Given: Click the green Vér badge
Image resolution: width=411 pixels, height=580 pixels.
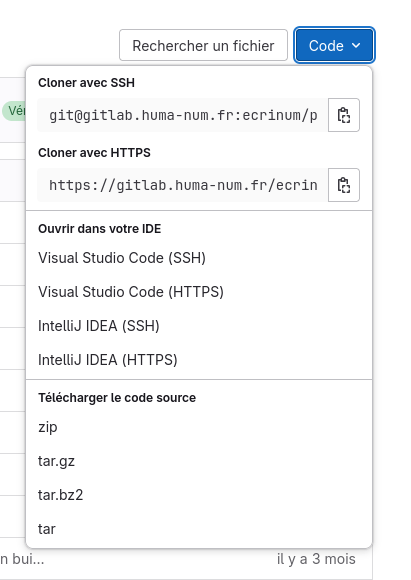Looking at the screenshot, I should pyautogui.click(x=14, y=111).
